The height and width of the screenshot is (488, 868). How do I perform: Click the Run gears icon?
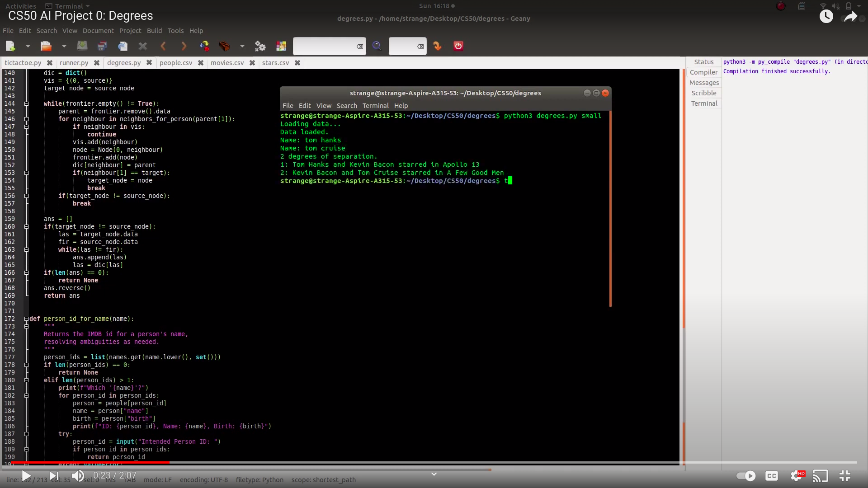click(x=260, y=46)
